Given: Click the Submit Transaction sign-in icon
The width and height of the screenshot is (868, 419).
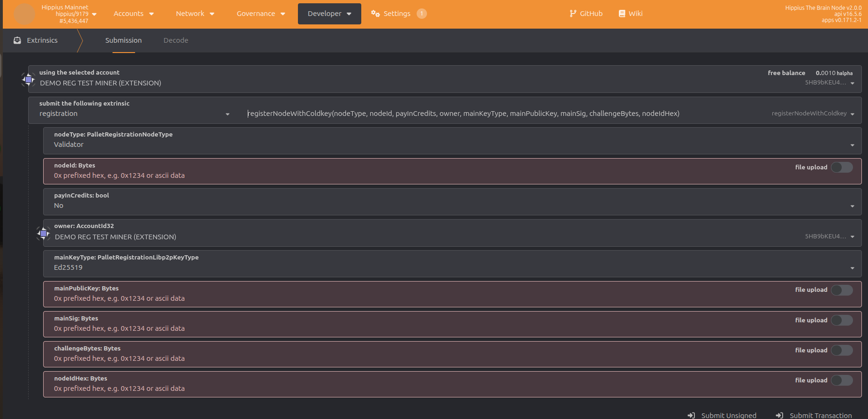Looking at the screenshot, I should [779, 415].
